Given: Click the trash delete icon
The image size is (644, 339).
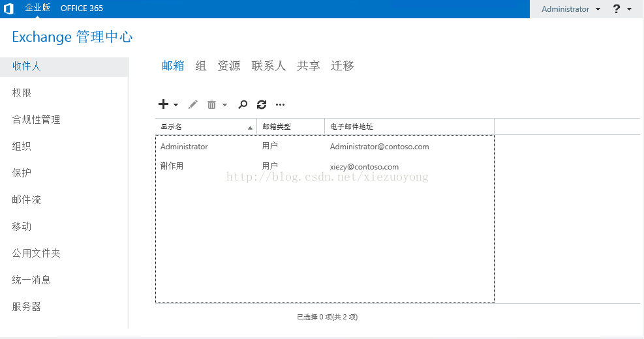Looking at the screenshot, I should click(211, 105).
